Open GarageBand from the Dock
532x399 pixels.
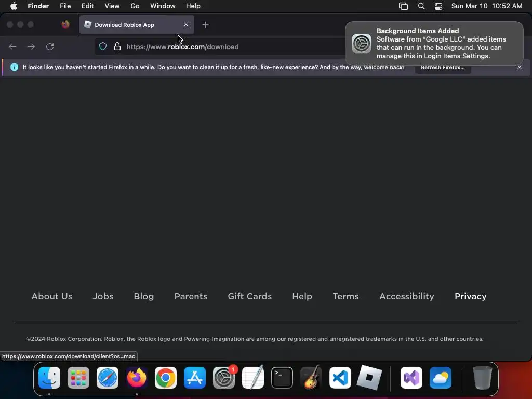click(x=311, y=378)
